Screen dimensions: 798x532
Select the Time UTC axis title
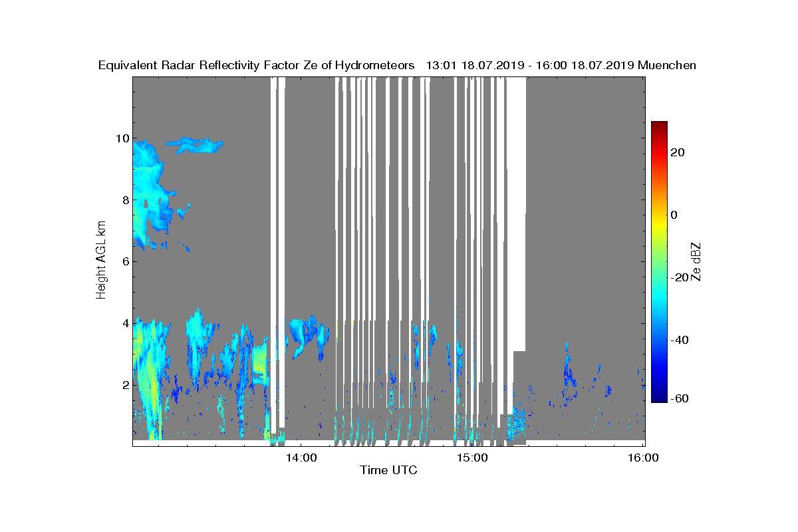point(389,470)
